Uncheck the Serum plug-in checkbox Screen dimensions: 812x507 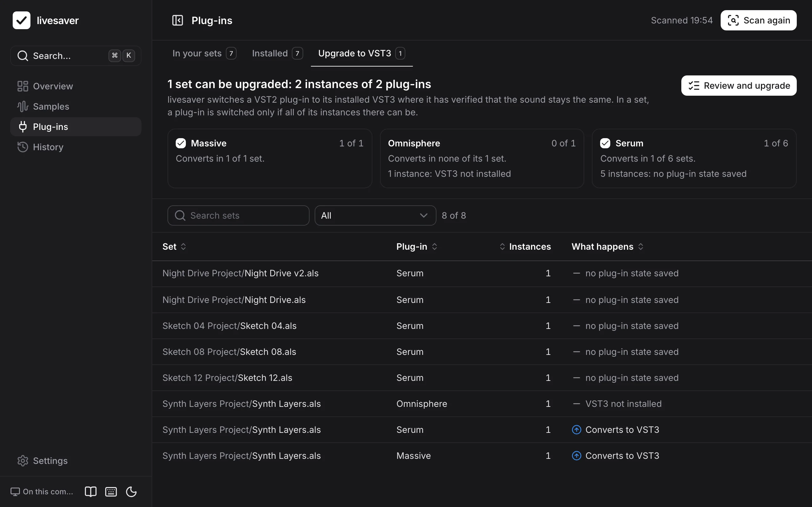[605, 144]
